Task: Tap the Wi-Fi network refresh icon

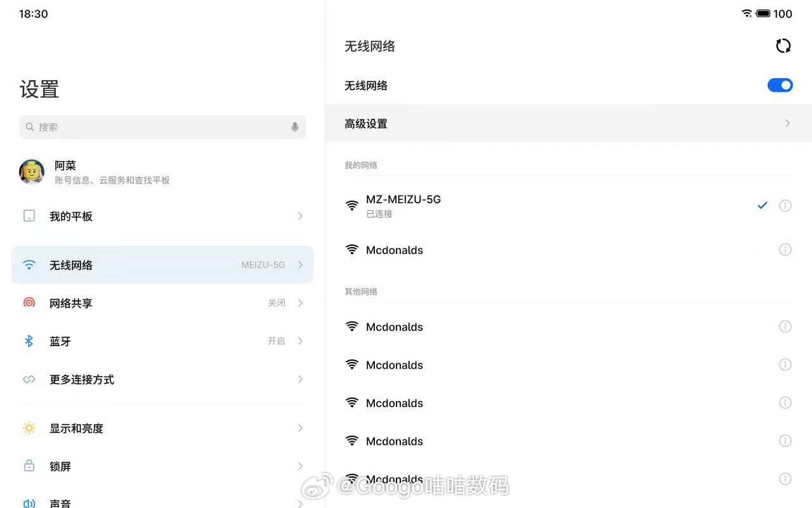Action: click(x=783, y=46)
